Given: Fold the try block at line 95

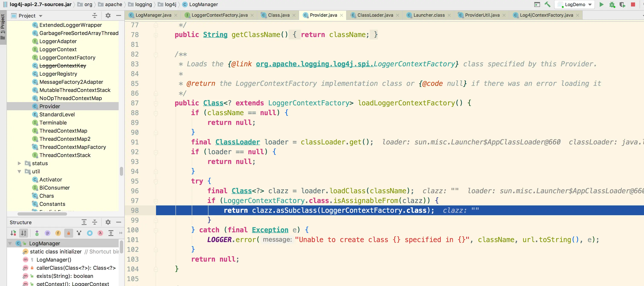Looking at the screenshot, I should pyautogui.click(x=156, y=181).
